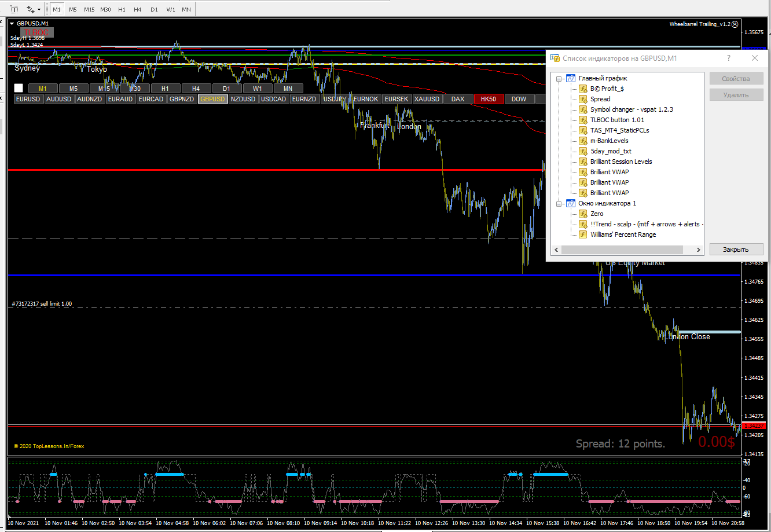
Task: Switch chart symbol to EURSEK
Action: coord(396,99)
